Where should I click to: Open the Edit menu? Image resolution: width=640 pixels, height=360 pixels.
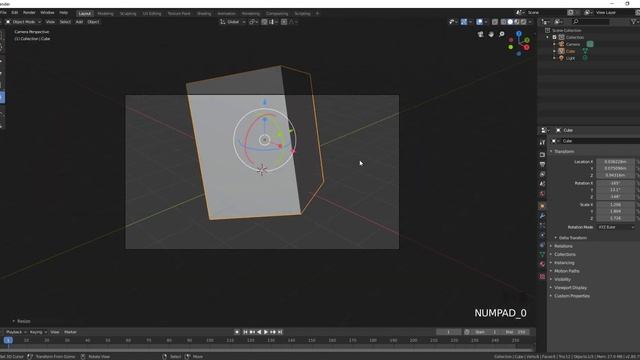pyautogui.click(x=15, y=13)
